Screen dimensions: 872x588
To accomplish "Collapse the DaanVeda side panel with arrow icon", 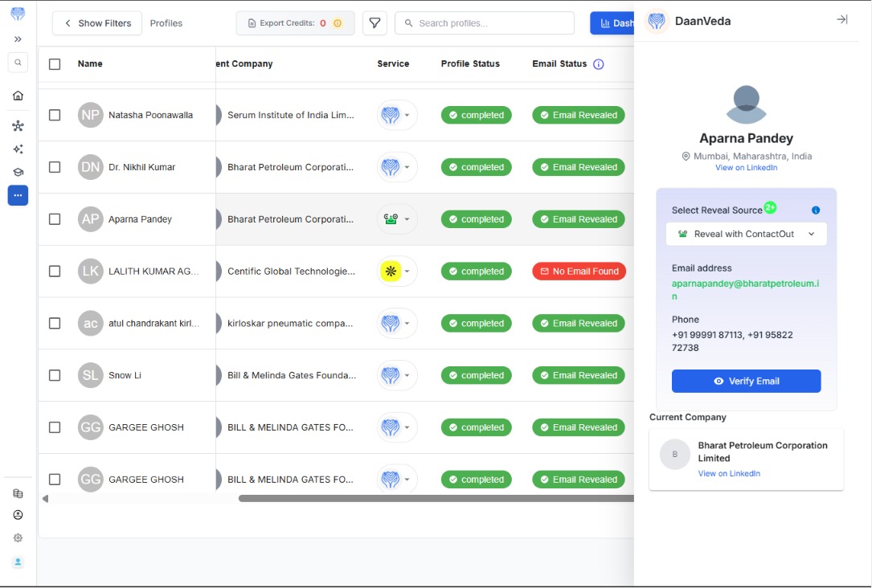I will click(x=842, y=19).
